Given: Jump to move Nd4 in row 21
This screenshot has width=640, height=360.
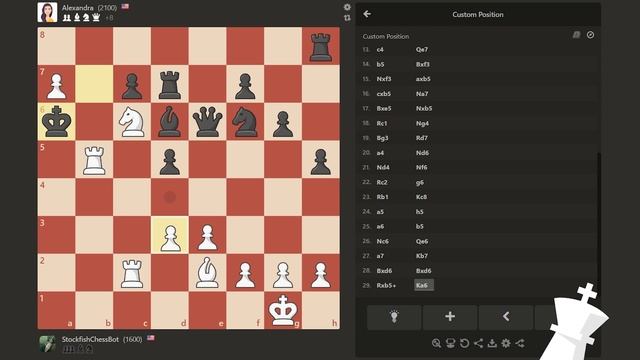Looking at the screenshot, I should (383, 167).
